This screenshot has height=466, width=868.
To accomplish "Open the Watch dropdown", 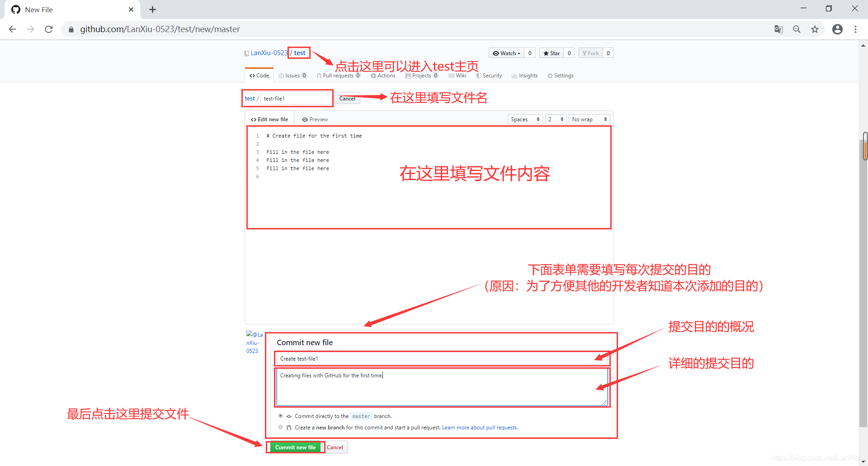I will coord(506,53).
